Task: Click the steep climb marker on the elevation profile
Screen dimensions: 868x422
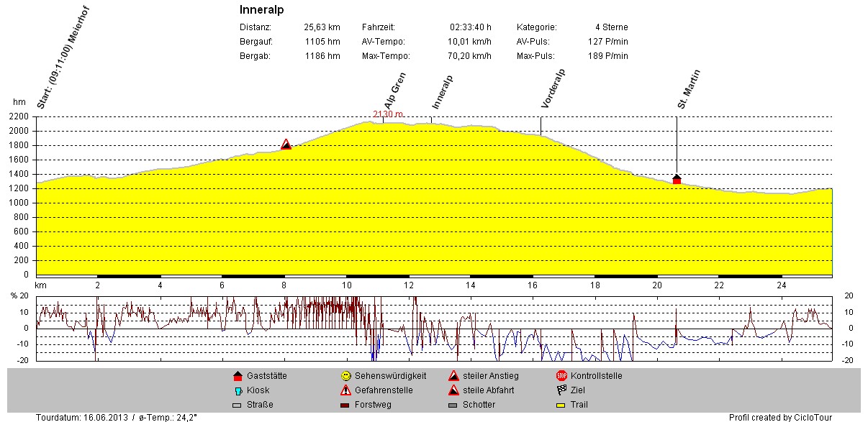Action: click(x=286, y=145)
